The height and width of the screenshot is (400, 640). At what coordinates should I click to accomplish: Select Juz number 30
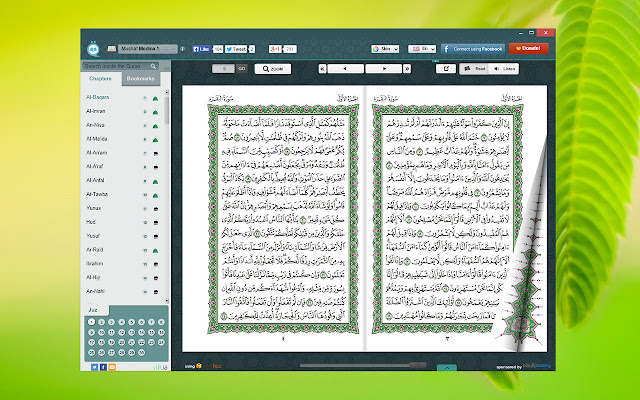141,352
